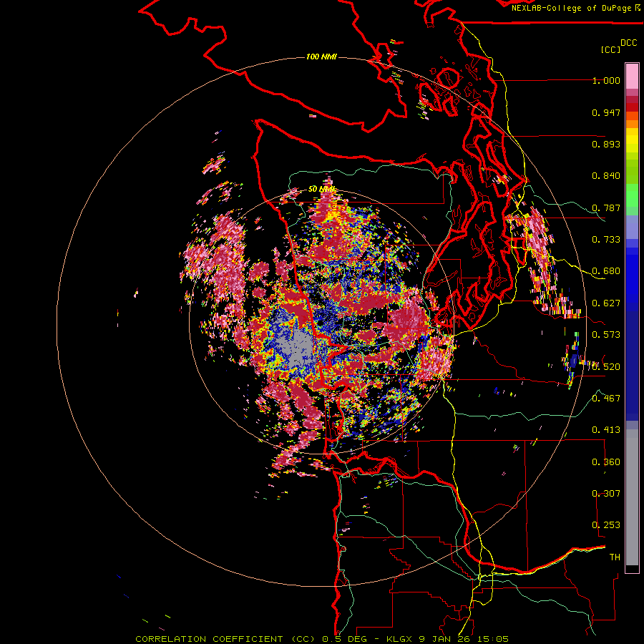This screenshot has width=644, height=644.
Task: Click the 15:05 timestamp in caption
Action: tap(494, 639)
